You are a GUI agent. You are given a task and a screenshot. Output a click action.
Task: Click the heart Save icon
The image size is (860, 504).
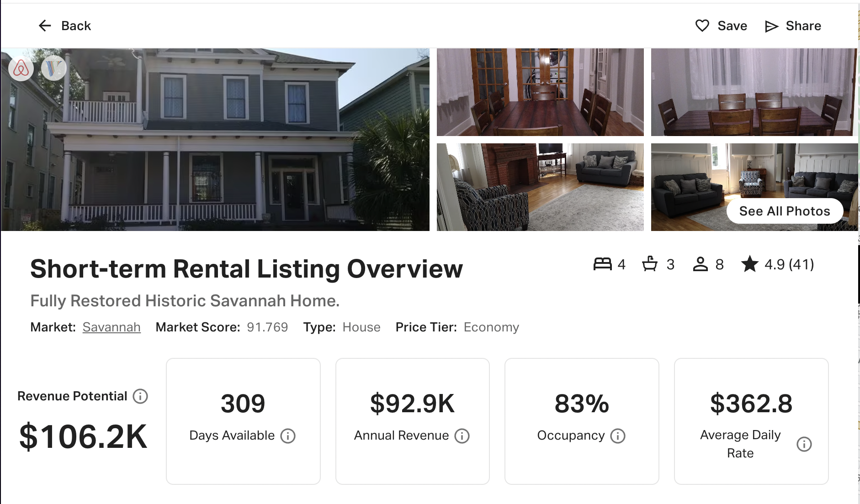click(702, 26)
